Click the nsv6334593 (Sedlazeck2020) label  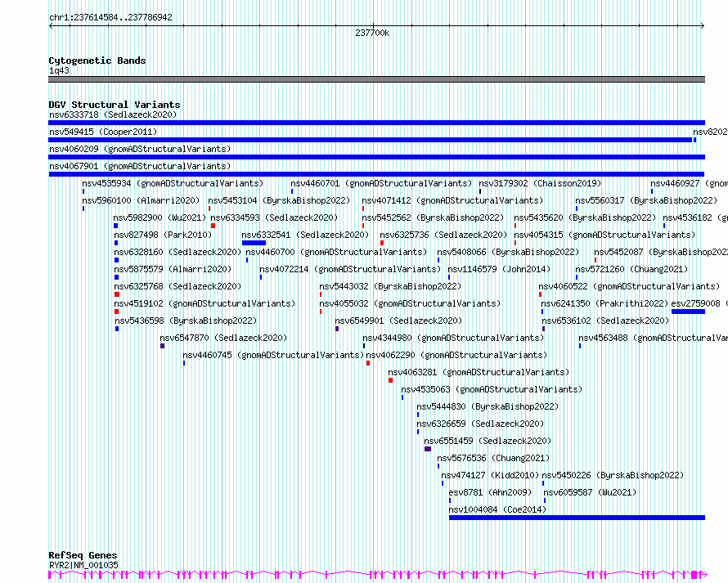pyautogui.click(x=274, y=218)
